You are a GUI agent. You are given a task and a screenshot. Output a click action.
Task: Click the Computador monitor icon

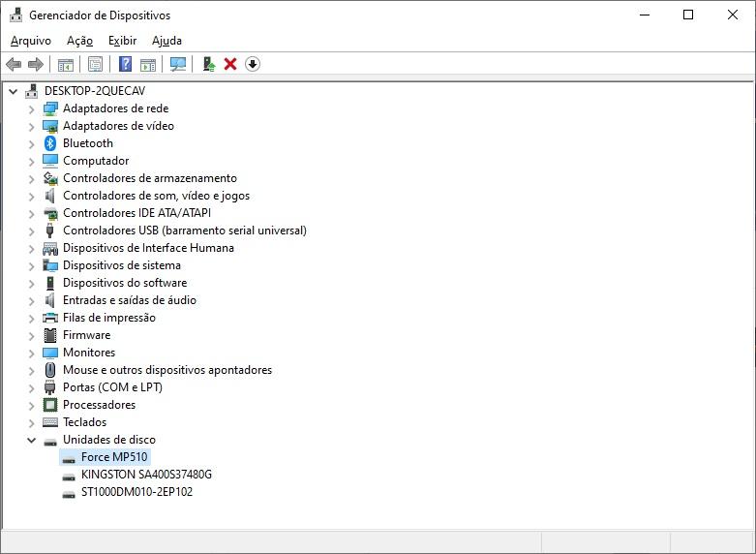click(x=50, y=161)
